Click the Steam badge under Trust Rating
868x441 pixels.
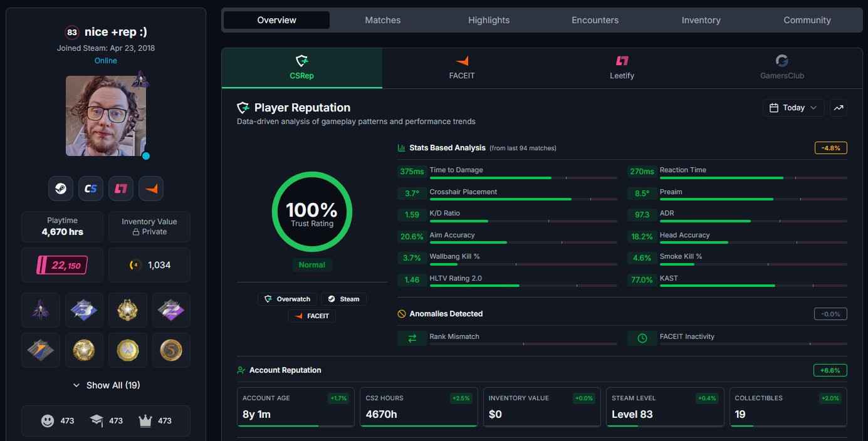coord(344,299)
